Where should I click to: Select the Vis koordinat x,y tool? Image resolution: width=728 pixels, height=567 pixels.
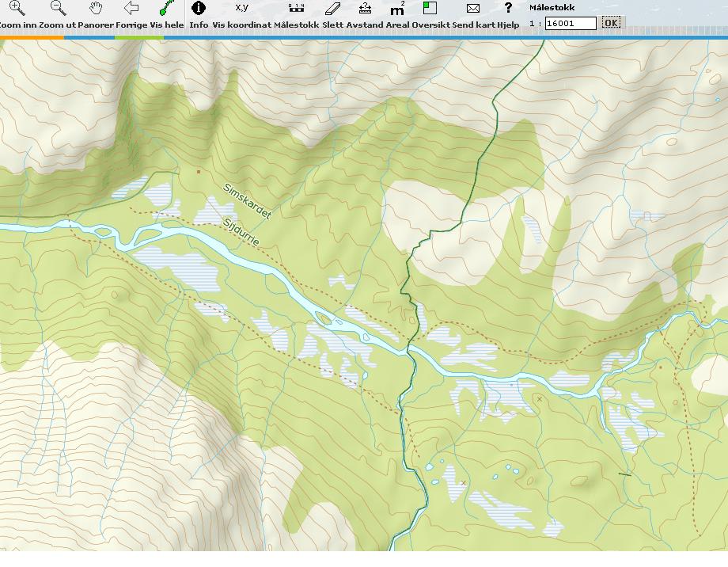point(241,9)
